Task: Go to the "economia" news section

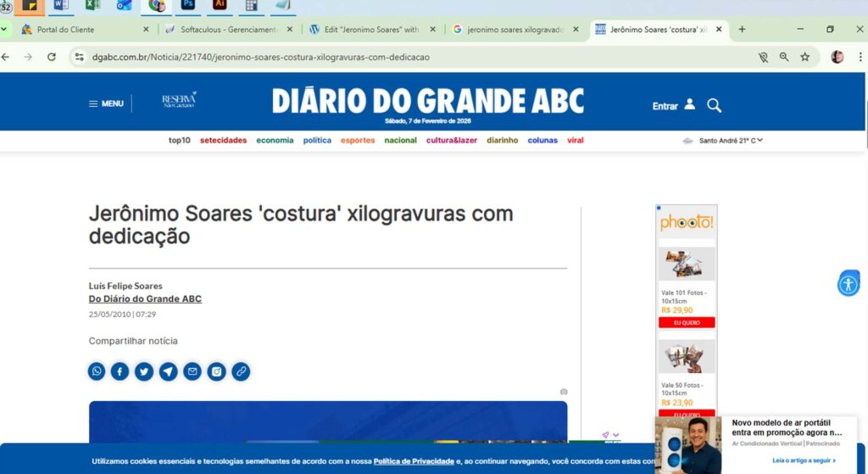Action: pyautogui.click(x=275, y=140)
